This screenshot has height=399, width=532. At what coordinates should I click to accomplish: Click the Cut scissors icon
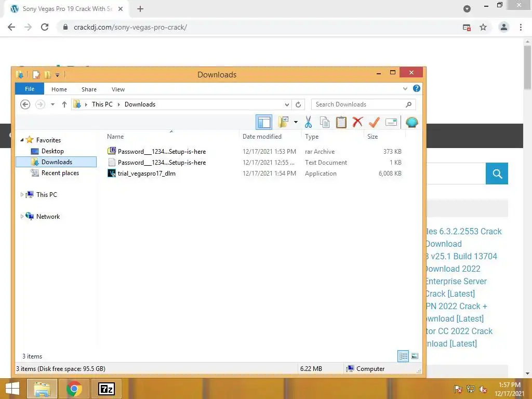pos(308,122)
